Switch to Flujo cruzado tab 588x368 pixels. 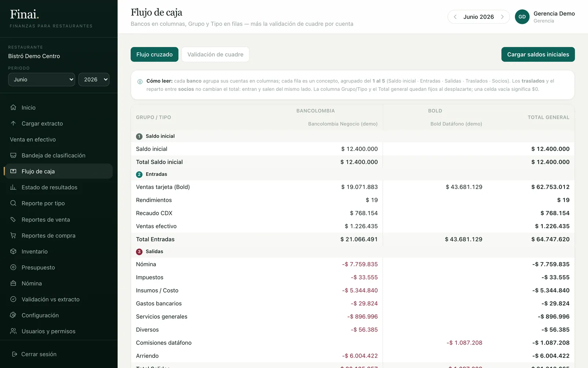(x=154, y=54)
